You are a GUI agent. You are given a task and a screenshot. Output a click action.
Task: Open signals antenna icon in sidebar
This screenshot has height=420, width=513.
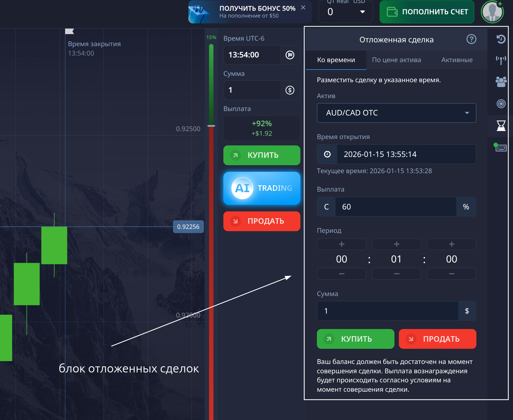(501, 60)
